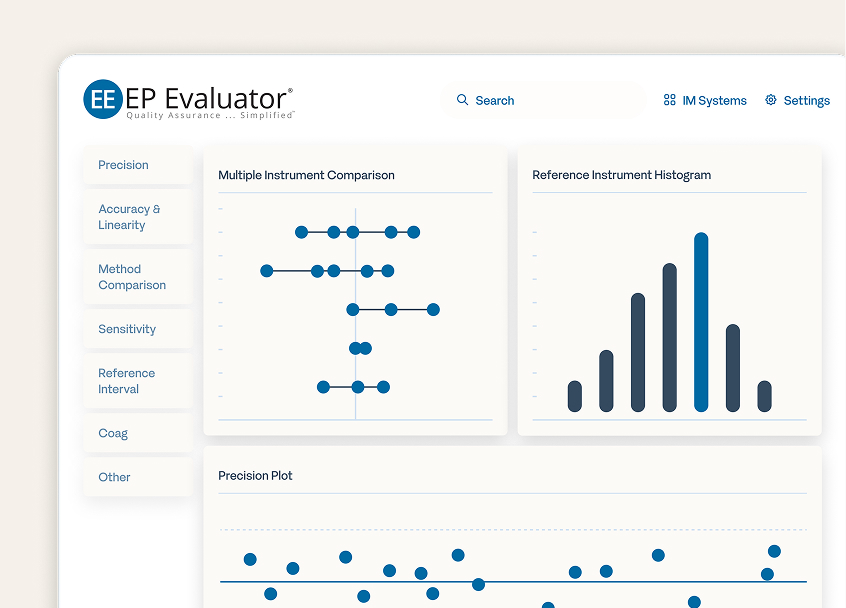Image resolution: width=846 pixels, height=608 pixels.
Task: Open the Settings link
Action: coord(806,100)
